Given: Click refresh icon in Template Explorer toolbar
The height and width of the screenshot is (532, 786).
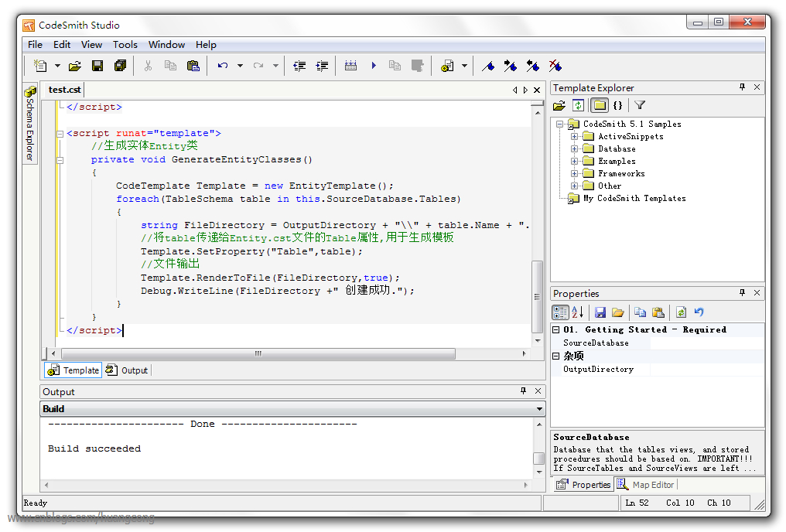Looking at the screenshot, I should tap(578, 105).
